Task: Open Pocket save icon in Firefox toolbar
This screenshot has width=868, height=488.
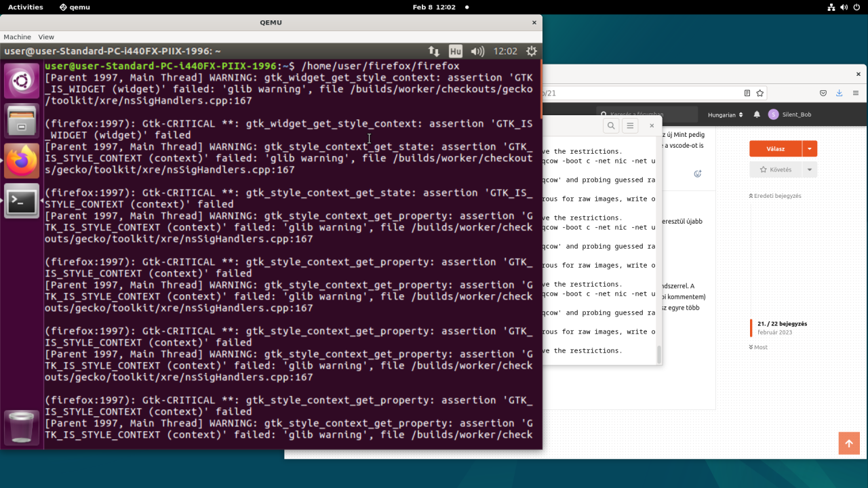Action: click(x=823, y=93)
